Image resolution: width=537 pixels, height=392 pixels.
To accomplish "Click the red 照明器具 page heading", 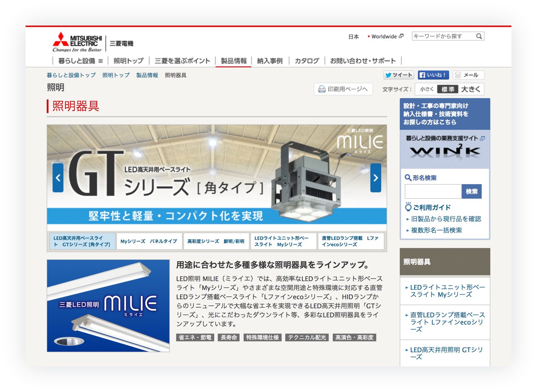I will (x=76, y=106).
